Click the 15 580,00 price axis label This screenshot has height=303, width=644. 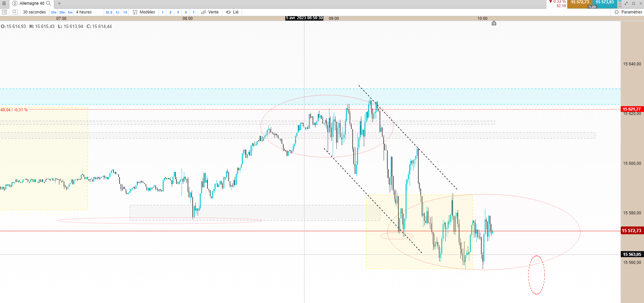[632, 213]
